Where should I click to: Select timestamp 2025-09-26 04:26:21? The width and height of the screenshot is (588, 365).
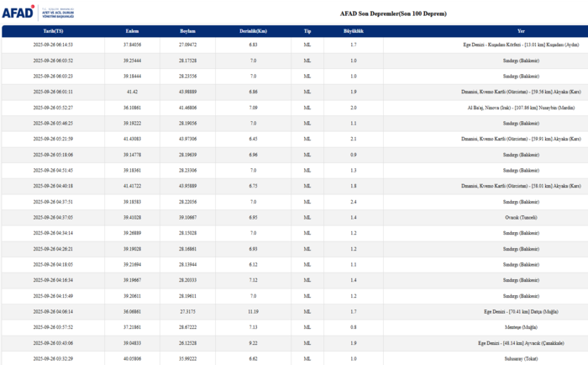pos(53,249)
